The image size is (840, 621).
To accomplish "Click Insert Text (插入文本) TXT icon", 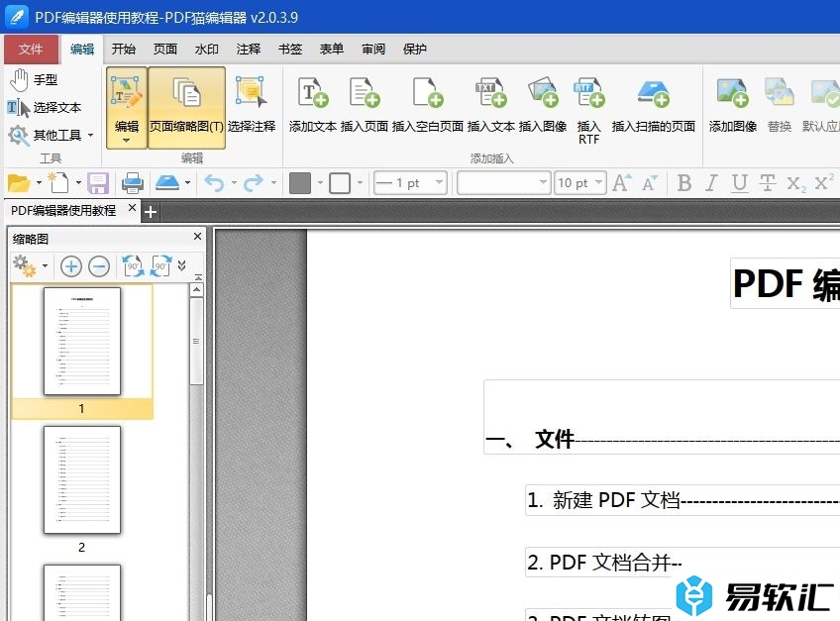I will tap(490, 93).
